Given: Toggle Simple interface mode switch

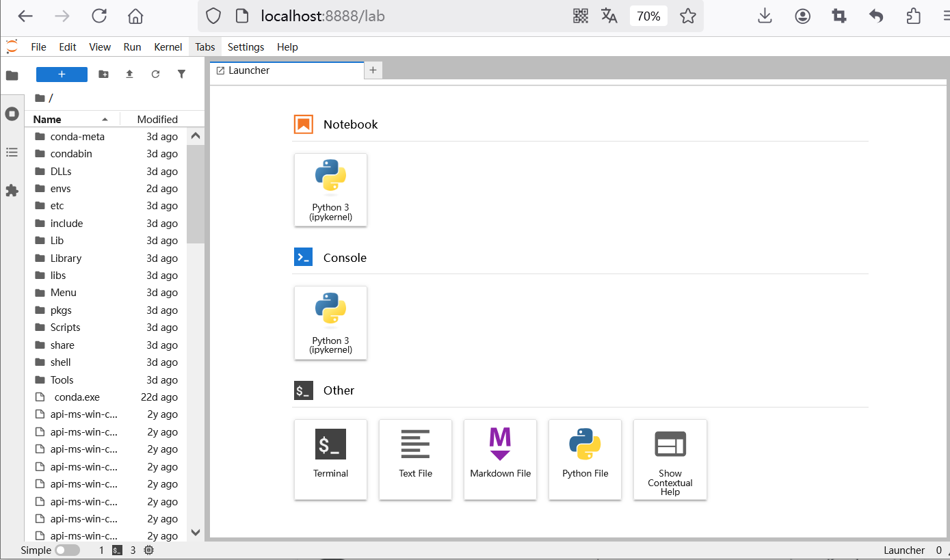Looking at the screenshot, I should pos(67,550).
